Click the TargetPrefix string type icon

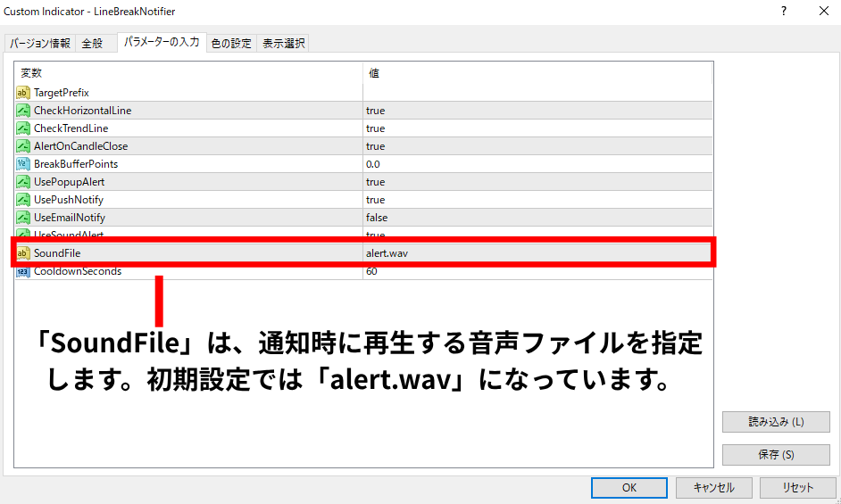click(23, 93)
